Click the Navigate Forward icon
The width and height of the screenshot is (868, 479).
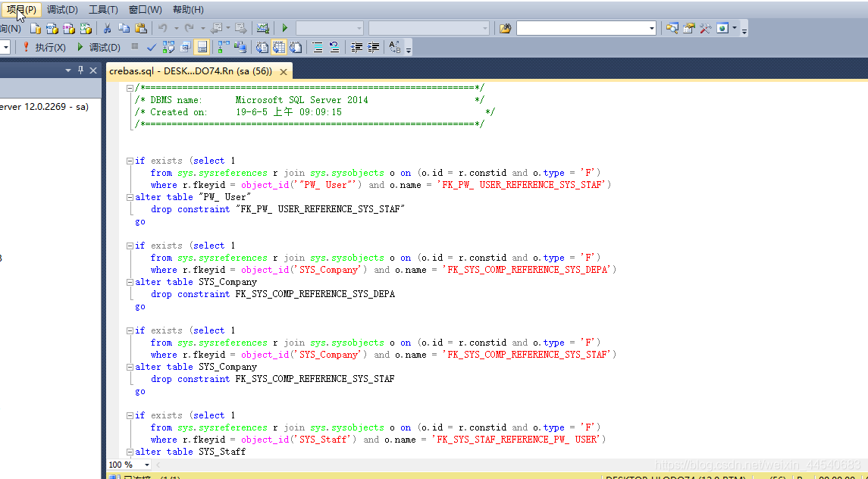[240, 28]
